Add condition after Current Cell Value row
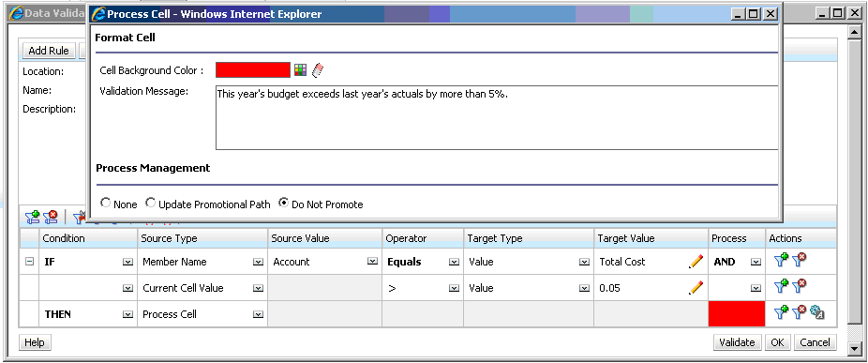 point(781,286)
